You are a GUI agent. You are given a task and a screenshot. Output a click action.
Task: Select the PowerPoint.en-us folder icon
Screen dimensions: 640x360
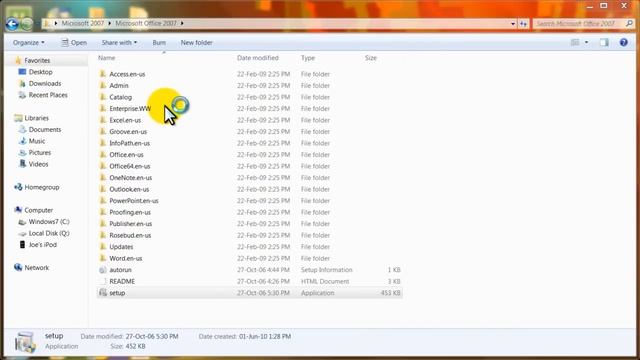[x=103, y=200]
